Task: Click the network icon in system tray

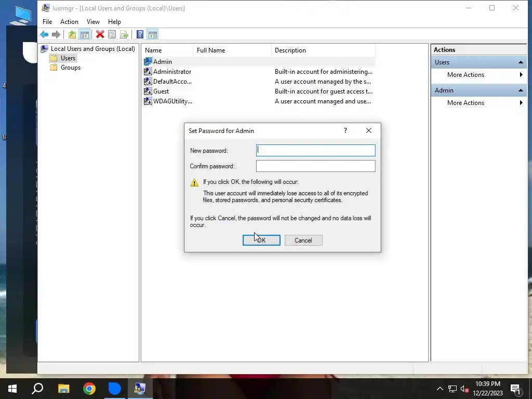Action: 453,389
